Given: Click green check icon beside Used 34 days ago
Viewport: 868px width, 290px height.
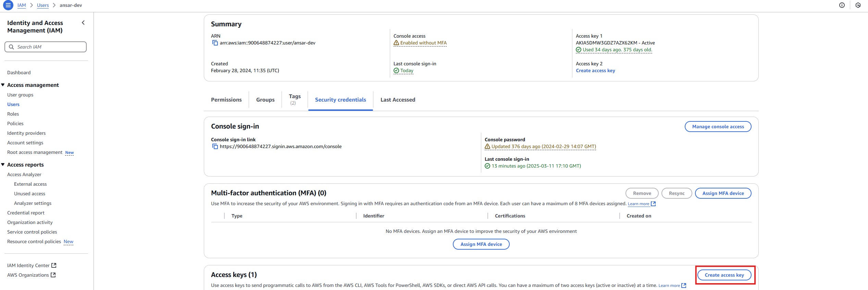Looking at the screenshot, I should click(x=579, y=50).
